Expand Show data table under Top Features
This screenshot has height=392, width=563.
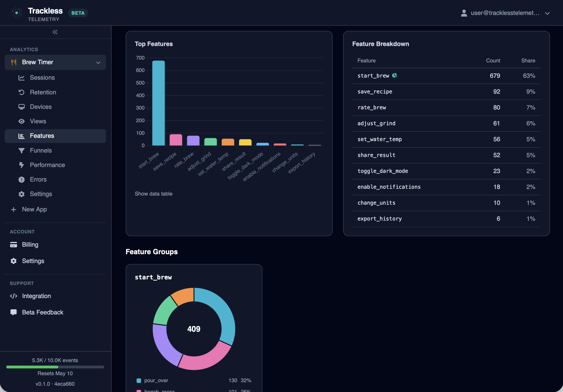coord(153,194)
